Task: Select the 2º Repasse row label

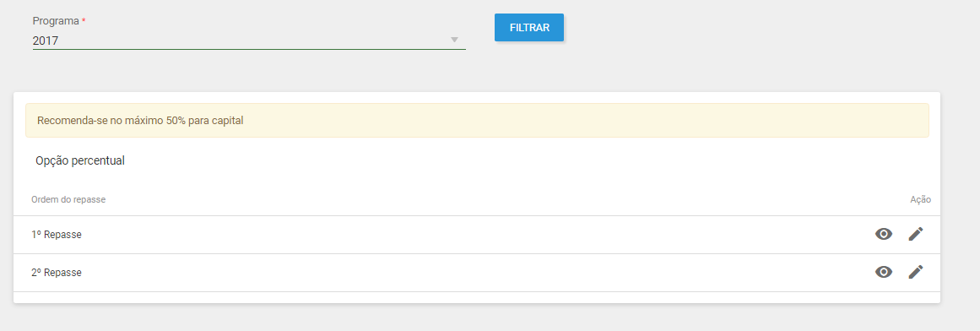Action: [x=57, y=273]
